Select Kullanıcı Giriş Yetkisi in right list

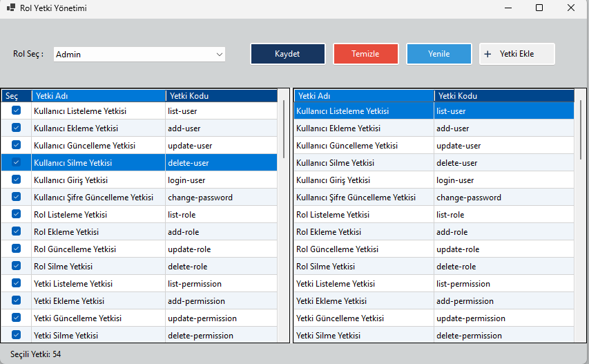(363, 180)
